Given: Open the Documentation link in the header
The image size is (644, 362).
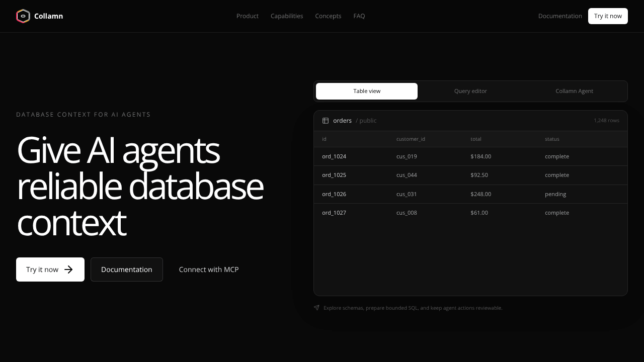Looking at the screenshot, I should pos(560,16).
